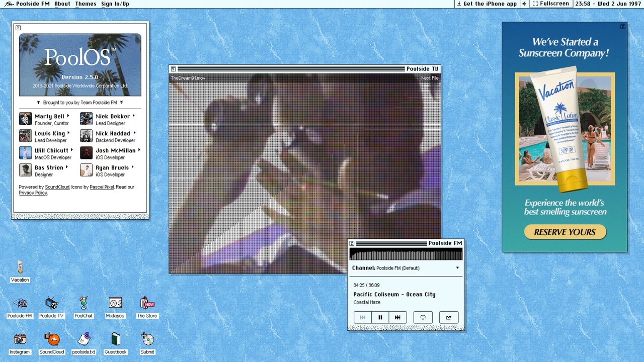Open the SoundCloud link in credits
644x362 pixels.
pyautogui.click(x=57, y=187)
